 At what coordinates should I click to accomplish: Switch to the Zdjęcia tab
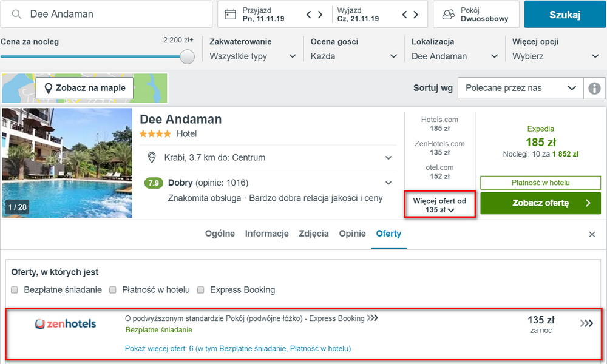click(x=314, y=234)
